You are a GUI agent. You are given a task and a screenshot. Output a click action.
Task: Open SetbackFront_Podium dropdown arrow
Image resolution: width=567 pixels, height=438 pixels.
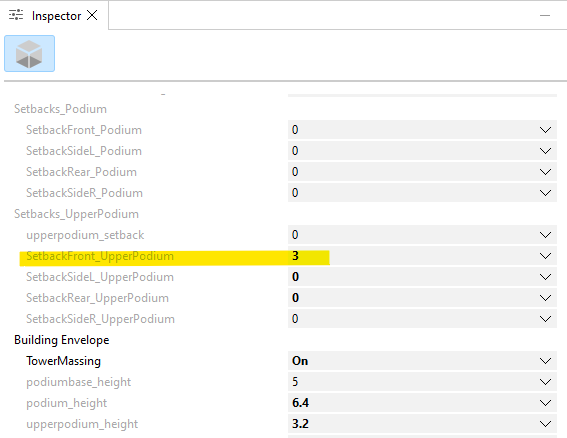[x=545, y=130]
